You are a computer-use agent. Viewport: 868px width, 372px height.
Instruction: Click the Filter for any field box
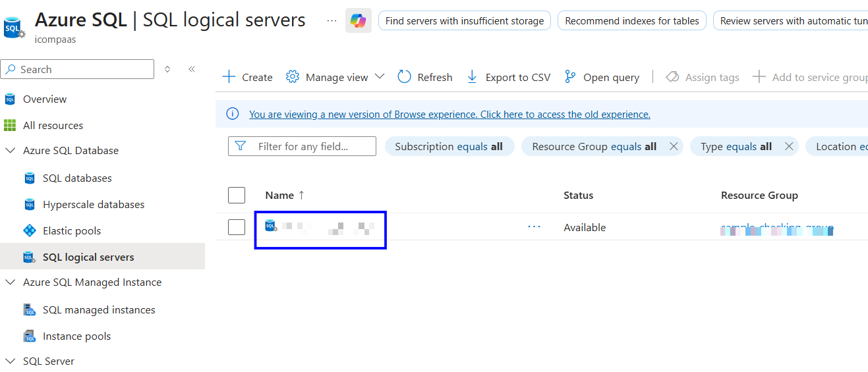point(302,146)
